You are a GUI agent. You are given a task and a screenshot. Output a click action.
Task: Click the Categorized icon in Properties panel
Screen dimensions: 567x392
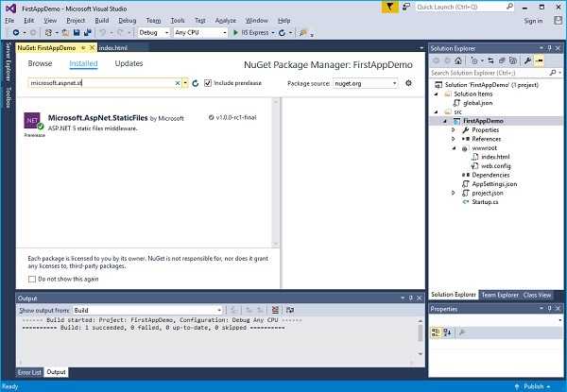coord(436,332)
